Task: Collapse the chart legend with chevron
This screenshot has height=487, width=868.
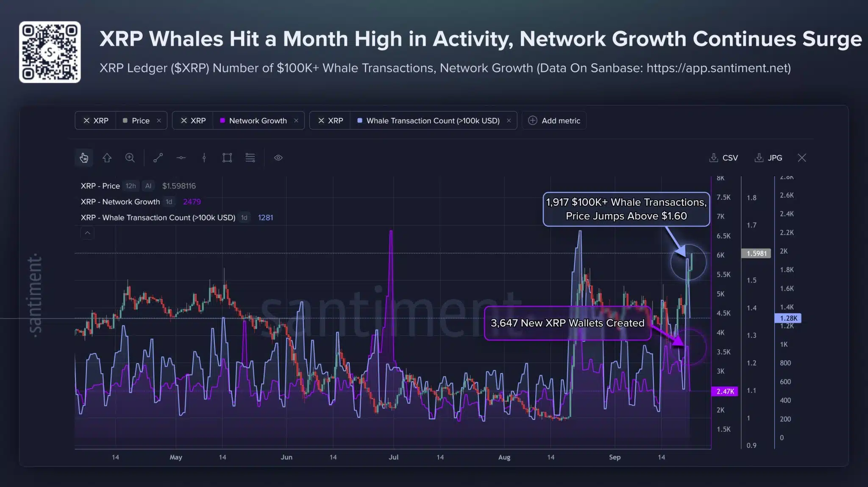Action: [x=87, y=233]
